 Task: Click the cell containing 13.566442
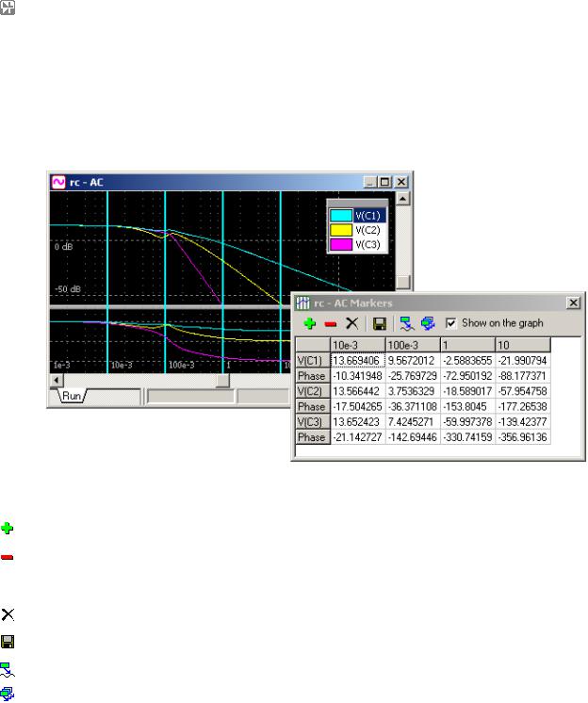pos(358,391)
